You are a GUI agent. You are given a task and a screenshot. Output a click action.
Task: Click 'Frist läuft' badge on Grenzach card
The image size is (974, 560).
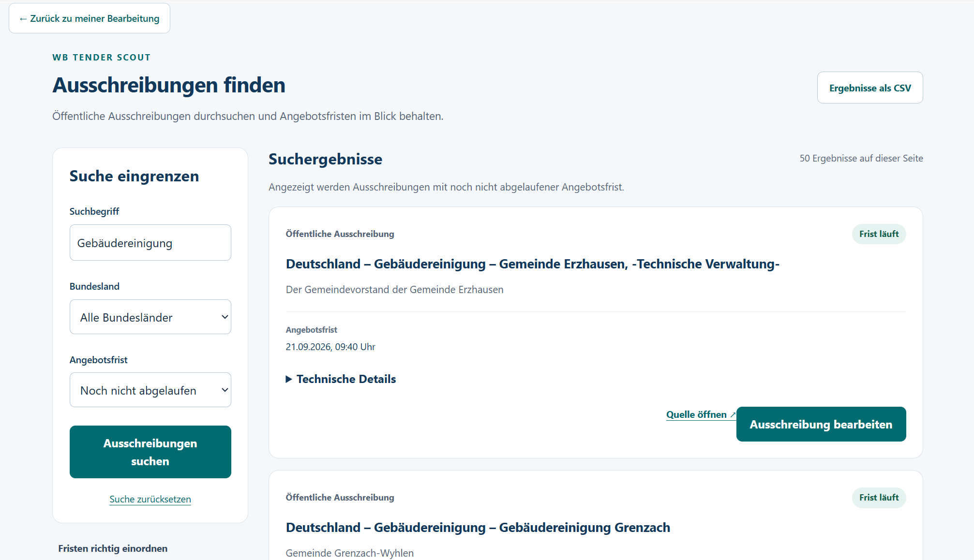(x=879, y=498)
